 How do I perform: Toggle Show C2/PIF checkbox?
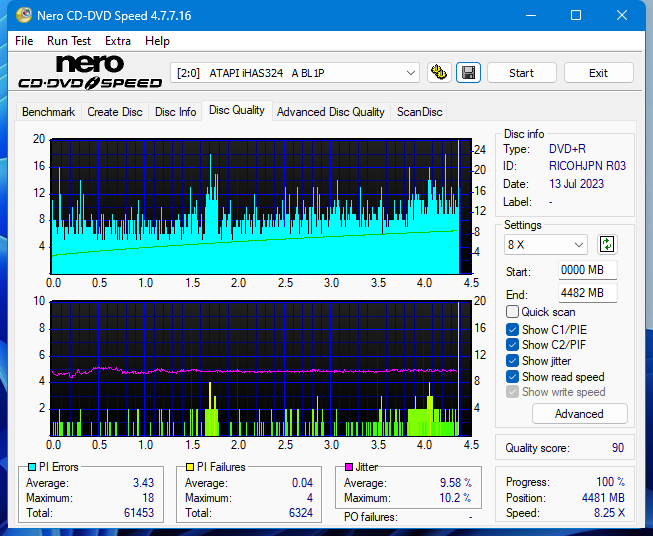[512, 345]
